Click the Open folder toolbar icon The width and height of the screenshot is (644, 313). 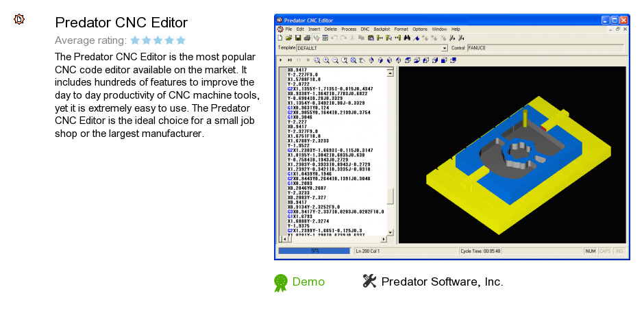pyautogui.click(x=288, y=38)
